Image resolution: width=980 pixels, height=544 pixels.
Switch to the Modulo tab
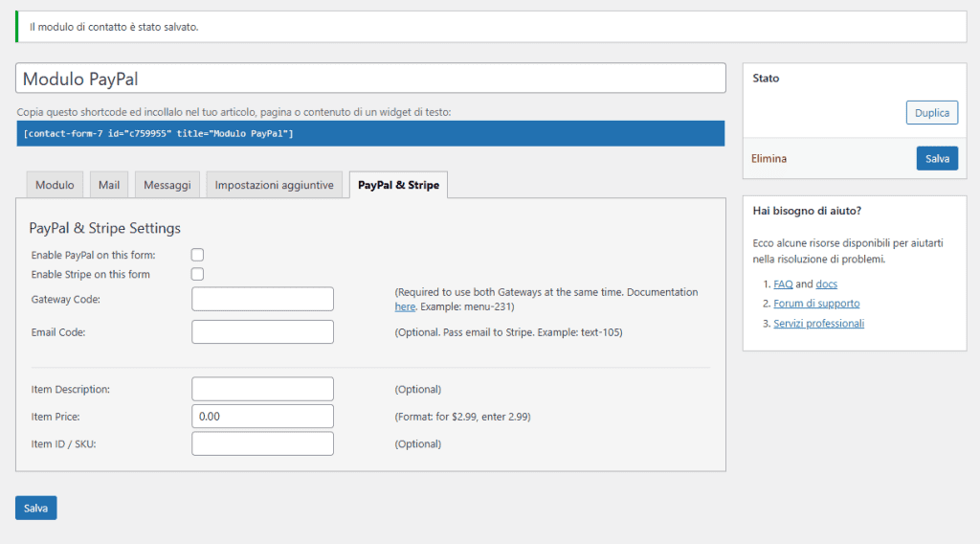pyautogui.click(x=55, y=185)
